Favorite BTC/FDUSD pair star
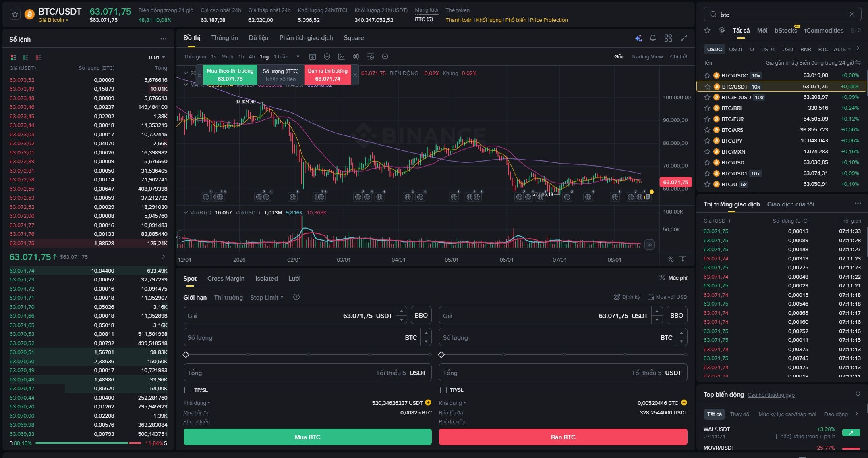The image size is (868, 458). [707, 97]
